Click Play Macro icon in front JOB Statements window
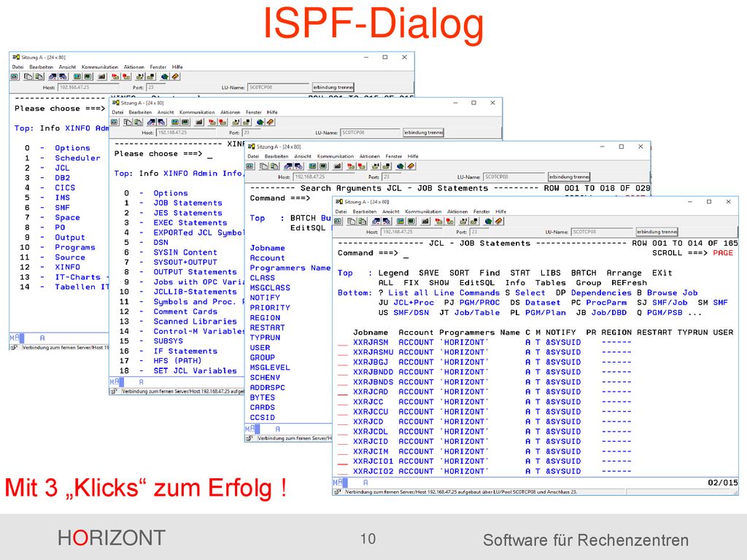747x560 pixels. [x=463, y=222]
